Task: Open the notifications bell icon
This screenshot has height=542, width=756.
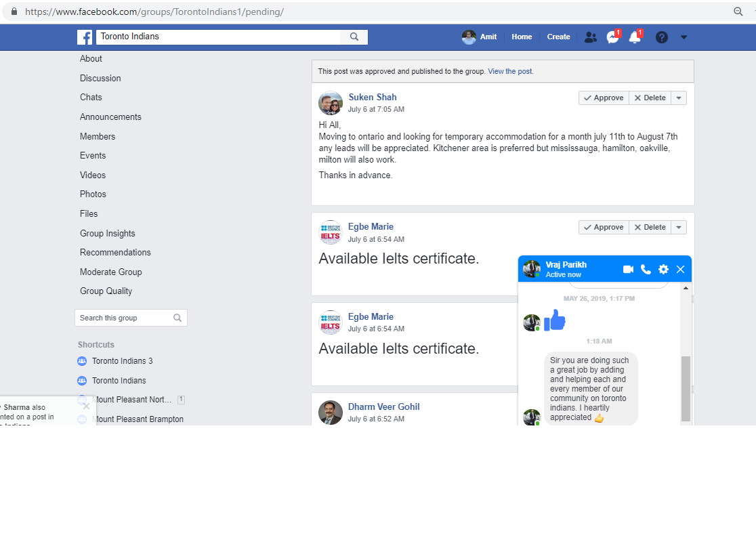Action: (635, 37)
